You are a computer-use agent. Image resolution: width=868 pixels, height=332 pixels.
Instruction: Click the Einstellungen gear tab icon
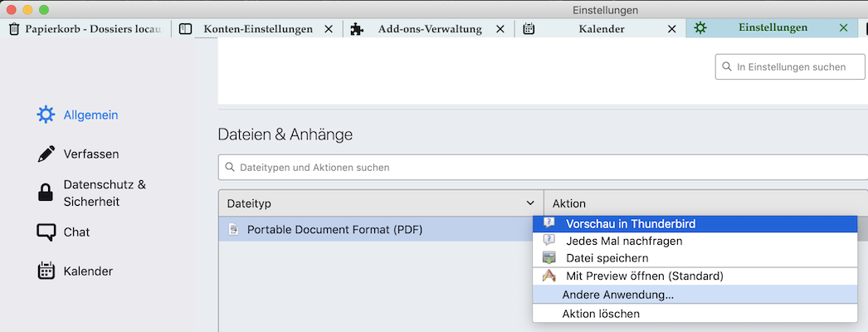click(700, 28)
